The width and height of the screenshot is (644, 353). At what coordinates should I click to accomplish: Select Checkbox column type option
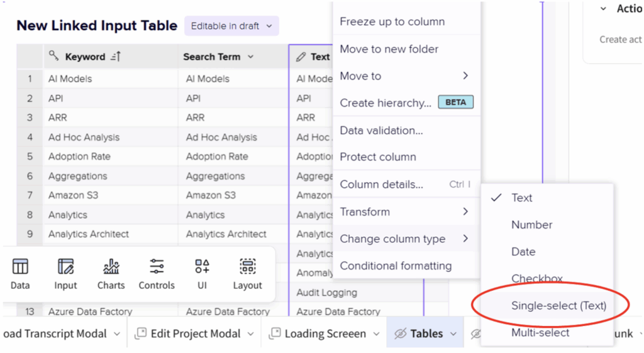point(536,278)
